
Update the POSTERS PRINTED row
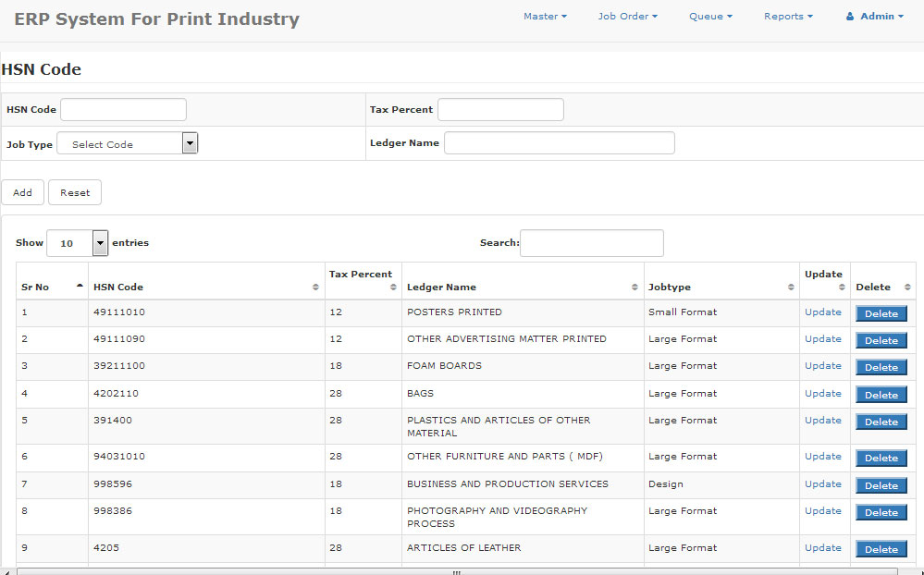pos(822,312)
